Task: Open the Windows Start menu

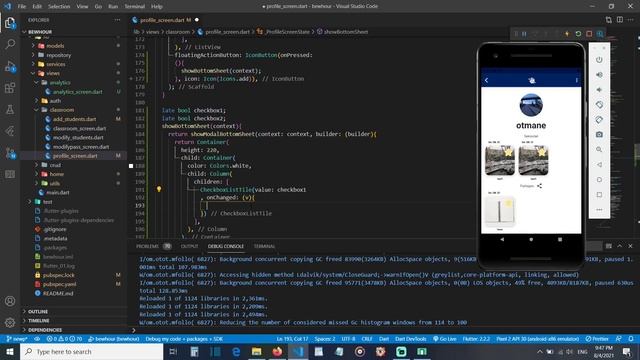Action: pyautogui.click(x=10, y=351)
